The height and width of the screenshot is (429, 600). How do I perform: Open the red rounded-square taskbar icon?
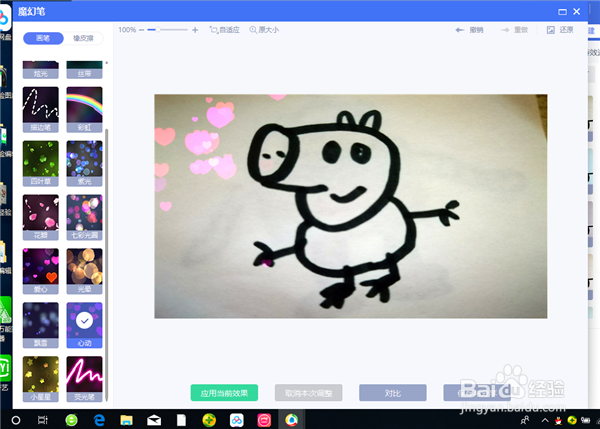click(x=264, y=420)
